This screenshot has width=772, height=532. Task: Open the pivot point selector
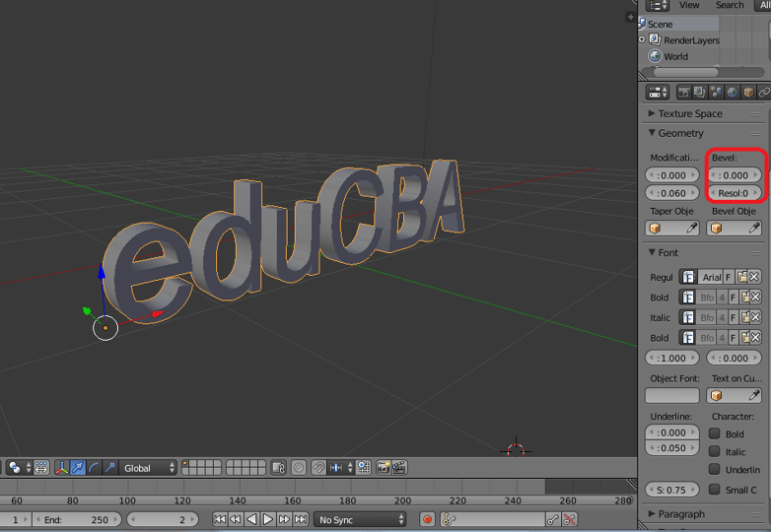point(20,468)
